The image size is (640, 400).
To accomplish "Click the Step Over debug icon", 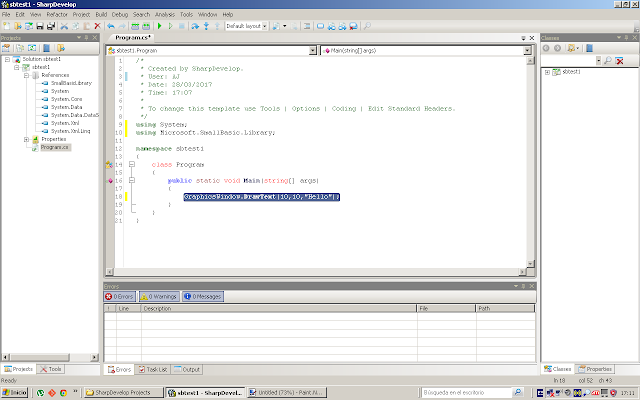I will click(x=195, y=26).
